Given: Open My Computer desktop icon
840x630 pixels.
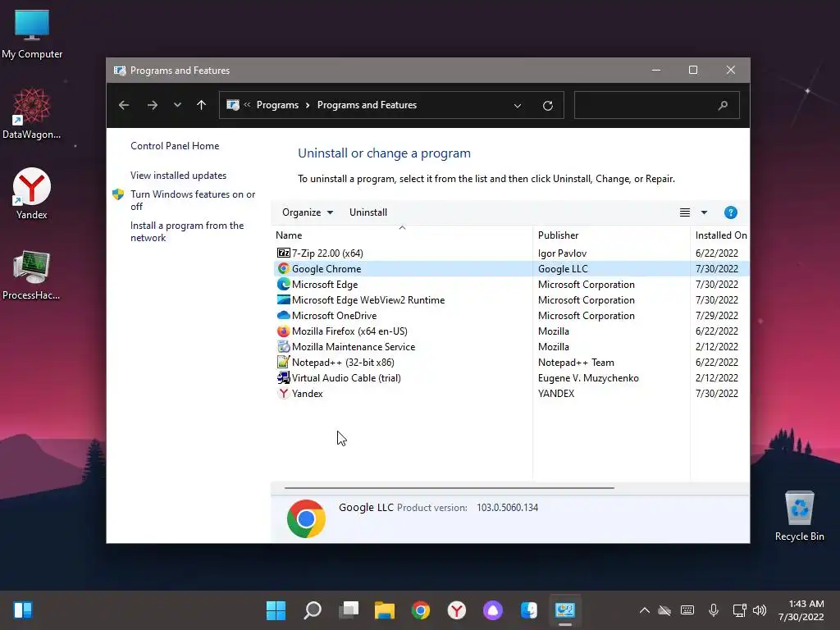Looking at the screenshot, I should (32, 34).
